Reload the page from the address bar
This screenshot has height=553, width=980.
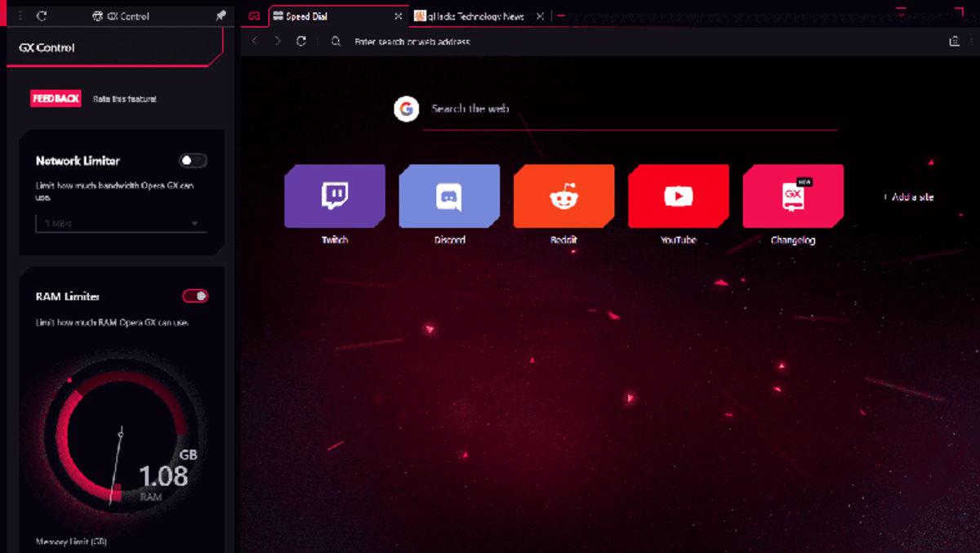click(301, 41)
